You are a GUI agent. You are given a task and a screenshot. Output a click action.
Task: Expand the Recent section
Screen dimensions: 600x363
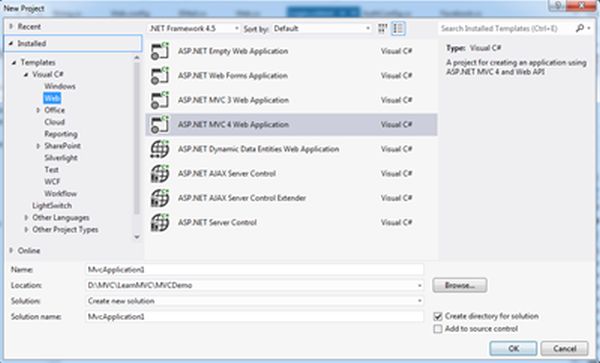[x=11, y=26]
